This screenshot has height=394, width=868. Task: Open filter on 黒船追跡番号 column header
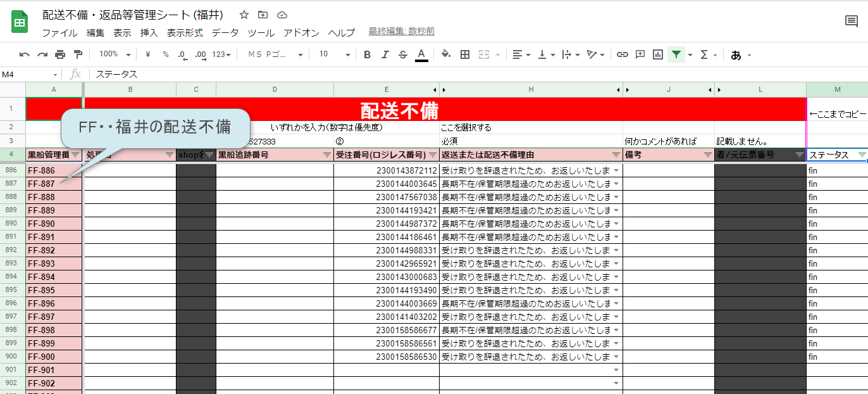pos(326,155)
